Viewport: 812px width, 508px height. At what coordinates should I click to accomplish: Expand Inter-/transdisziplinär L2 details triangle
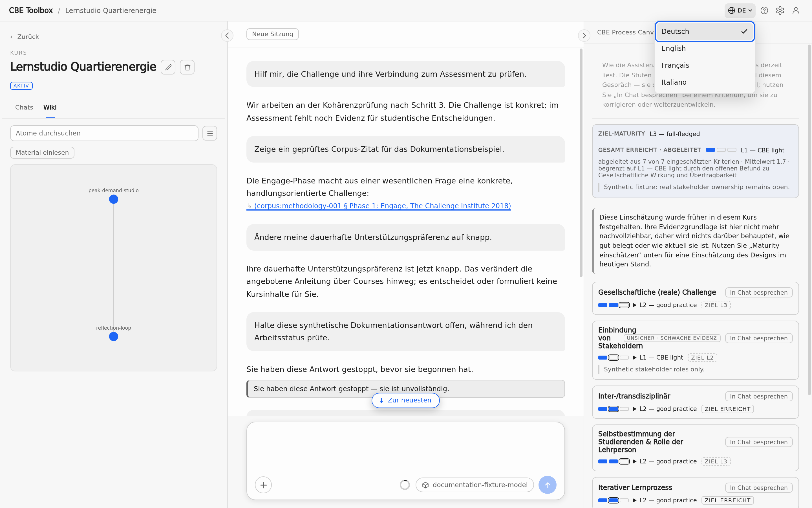[x=634, y=409]
